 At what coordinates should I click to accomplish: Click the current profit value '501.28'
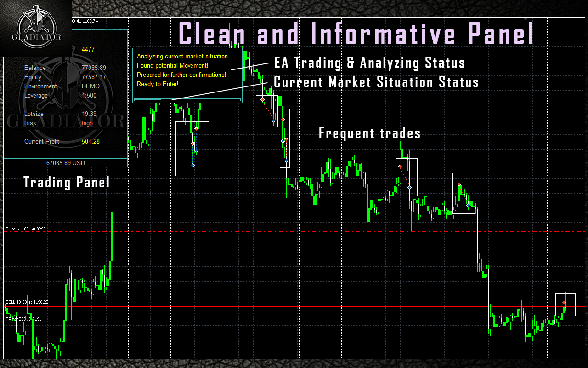pos(90,142)
